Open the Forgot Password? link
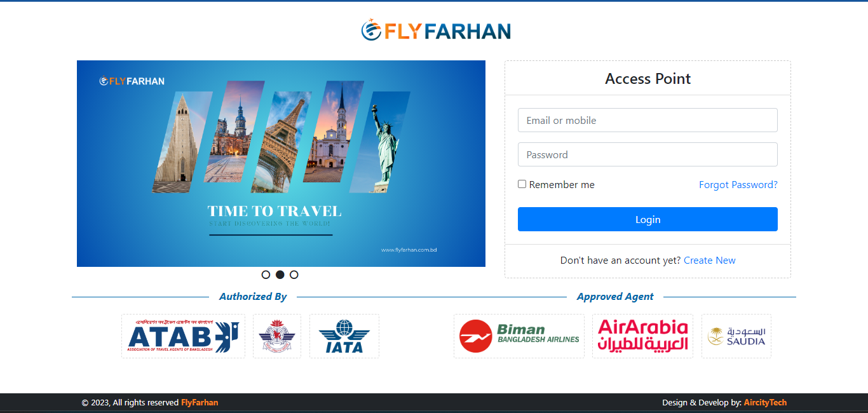The width and height of the screenshot is (868, 413). point(738,185)
